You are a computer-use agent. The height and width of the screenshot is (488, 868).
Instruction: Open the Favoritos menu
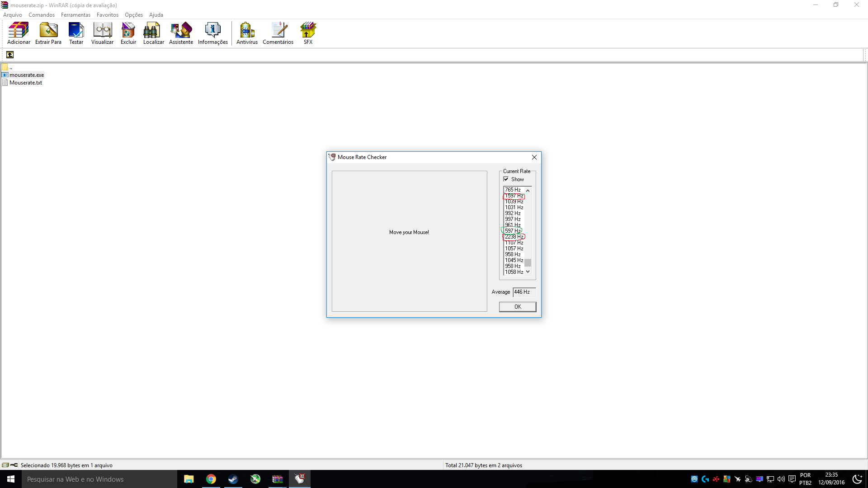(x=108, y=15)
